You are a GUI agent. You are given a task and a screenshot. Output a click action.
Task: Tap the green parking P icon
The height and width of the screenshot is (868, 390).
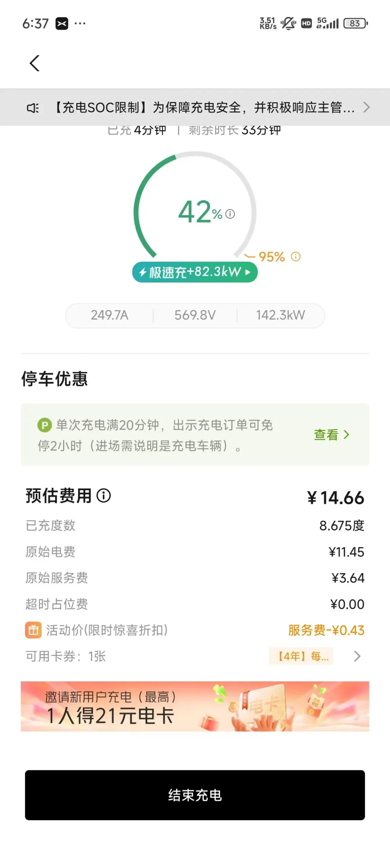(45, 425)
